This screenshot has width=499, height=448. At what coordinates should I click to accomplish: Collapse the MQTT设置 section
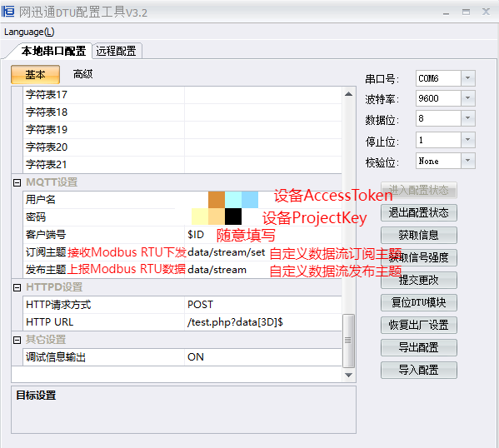[x=17, y=182]
